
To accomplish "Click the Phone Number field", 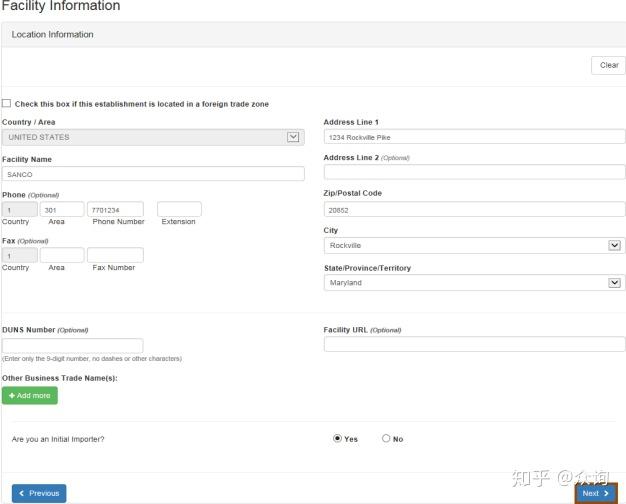I will click(115, 210).
